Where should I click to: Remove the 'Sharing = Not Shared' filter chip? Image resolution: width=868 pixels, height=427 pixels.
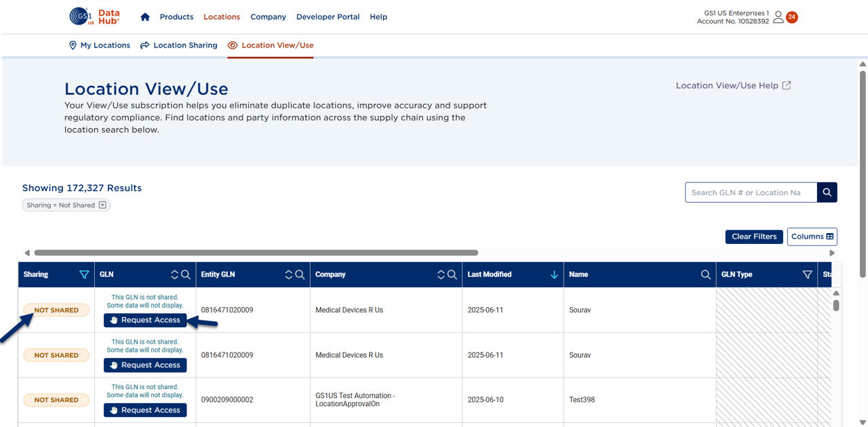point(102,205)
